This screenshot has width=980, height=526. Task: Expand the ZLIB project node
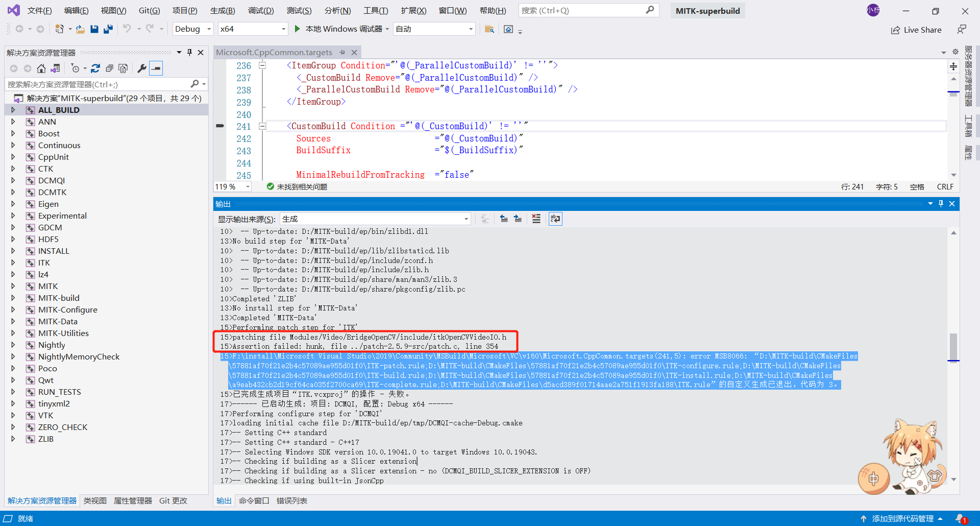pyautogui.click(x=13, y=439)
